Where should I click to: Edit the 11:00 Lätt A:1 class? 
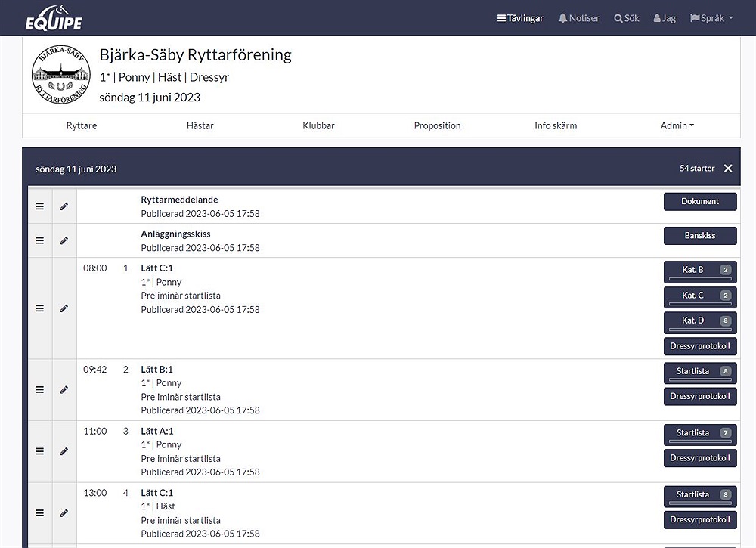coord(64,451)
